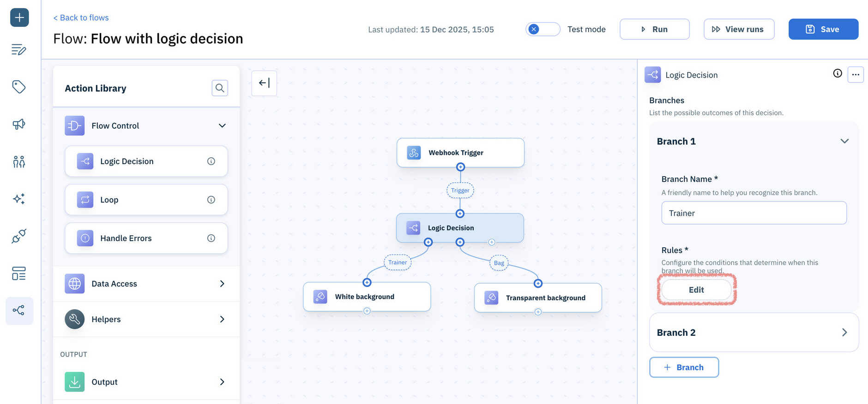Collapse the Flow Control section
This screenshot has width=868, height=404.
[222, 125]
